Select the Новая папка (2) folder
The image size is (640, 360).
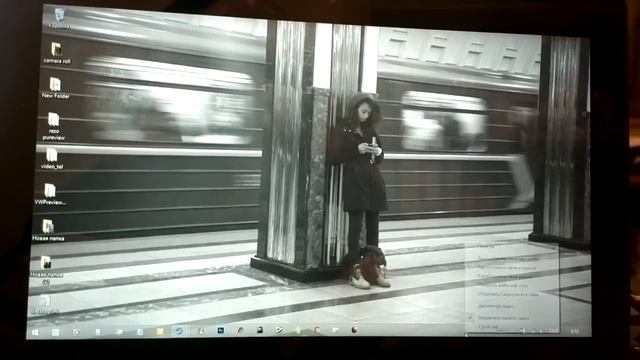[46, 269]
